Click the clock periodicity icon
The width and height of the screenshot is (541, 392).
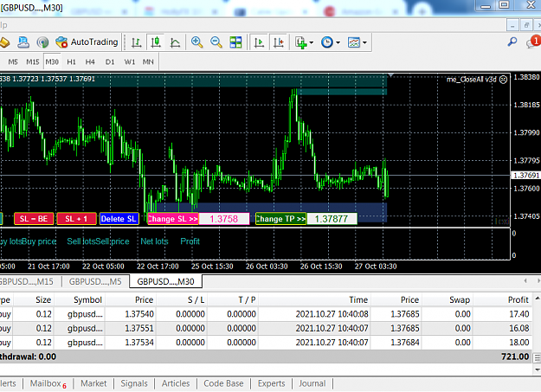coord(326,42)
